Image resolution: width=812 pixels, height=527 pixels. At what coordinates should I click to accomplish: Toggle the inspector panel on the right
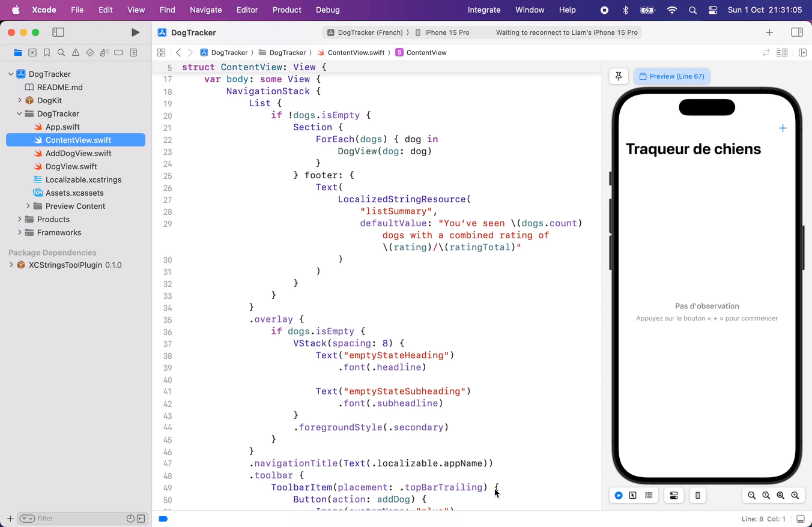[797, 32]
